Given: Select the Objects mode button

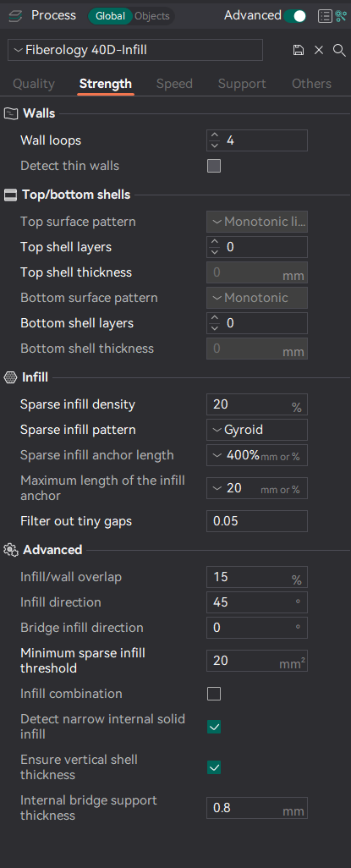Looking at the screenshot, I should coord(152,16).
